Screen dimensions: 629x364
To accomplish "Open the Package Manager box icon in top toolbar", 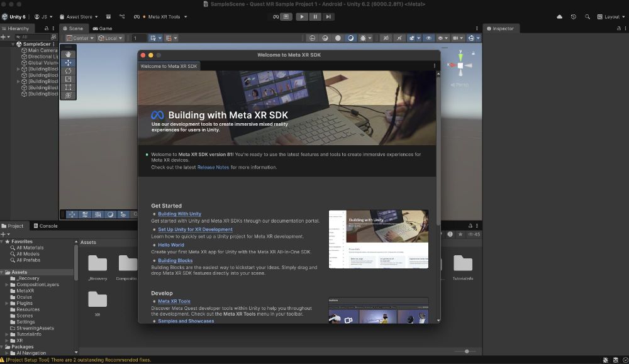I will click(x=108, y=17).
